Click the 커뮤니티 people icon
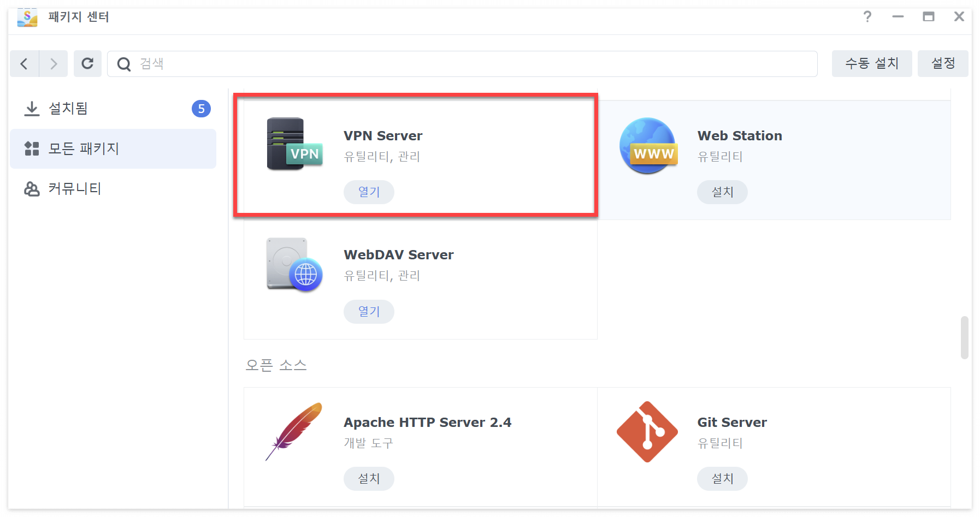This screenshot has width=980, height=517. [32, 189]
